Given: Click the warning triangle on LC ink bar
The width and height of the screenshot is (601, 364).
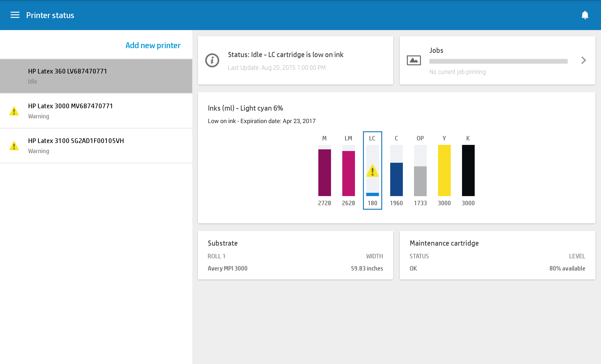Looking at the screenshot, I should pos(372,171).
